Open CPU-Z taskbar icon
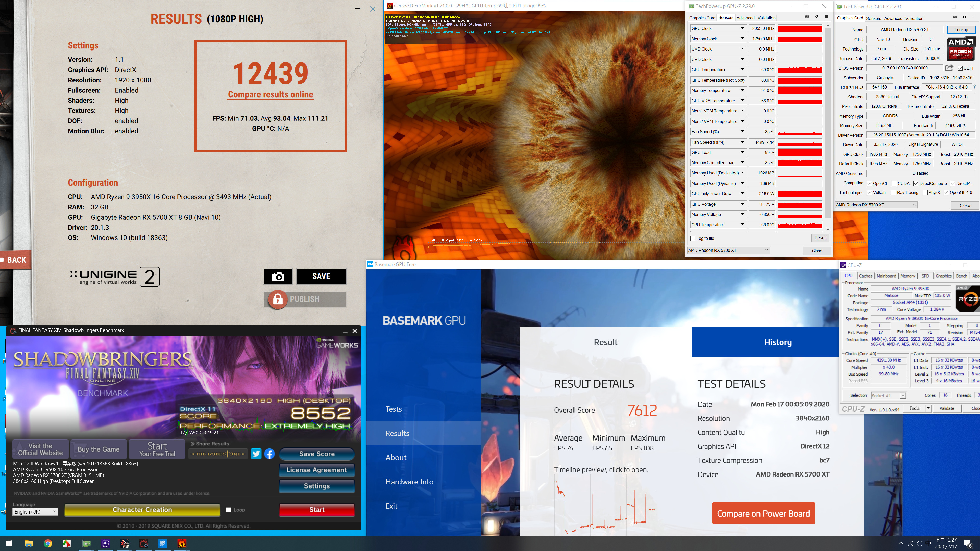This screenshot has height=551, width=980. coord(105,543)
